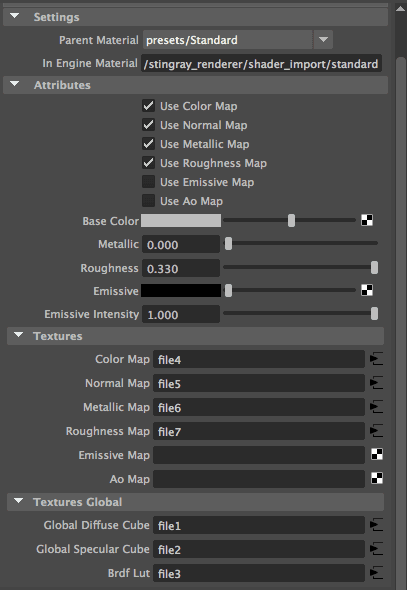Collapse the Textures Global section
The image size is (407, 590).
pos(18,501)
